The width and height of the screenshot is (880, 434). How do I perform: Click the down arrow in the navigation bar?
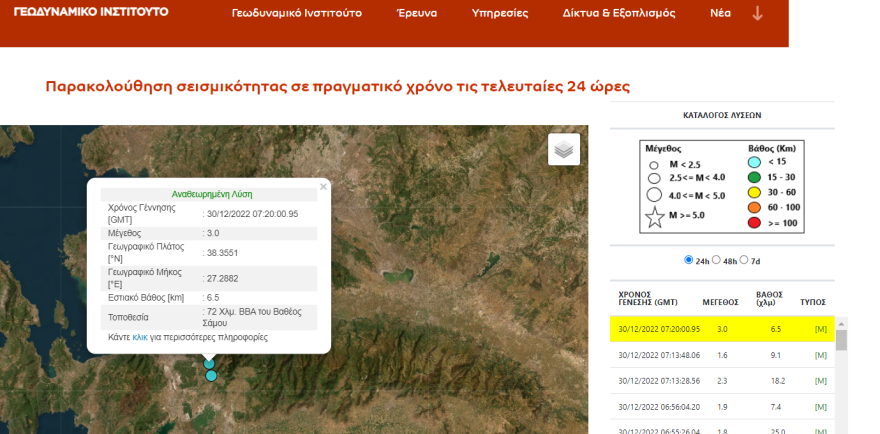click(x=757, y=13)
